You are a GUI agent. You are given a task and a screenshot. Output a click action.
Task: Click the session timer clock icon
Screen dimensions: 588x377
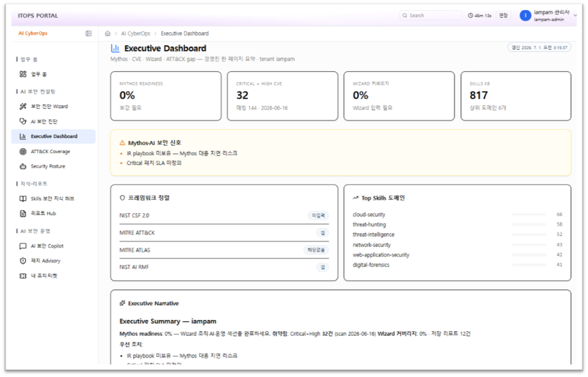pos(470,15)
